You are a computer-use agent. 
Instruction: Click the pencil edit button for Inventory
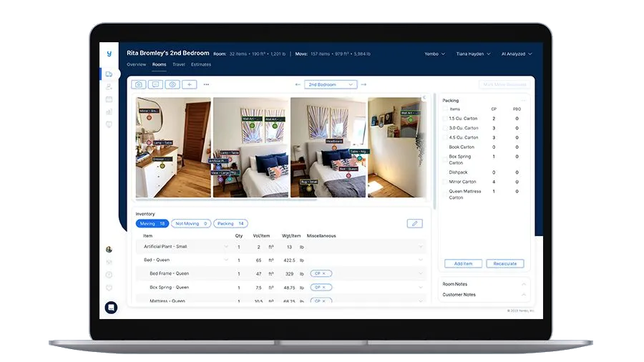tap(414, 223)
